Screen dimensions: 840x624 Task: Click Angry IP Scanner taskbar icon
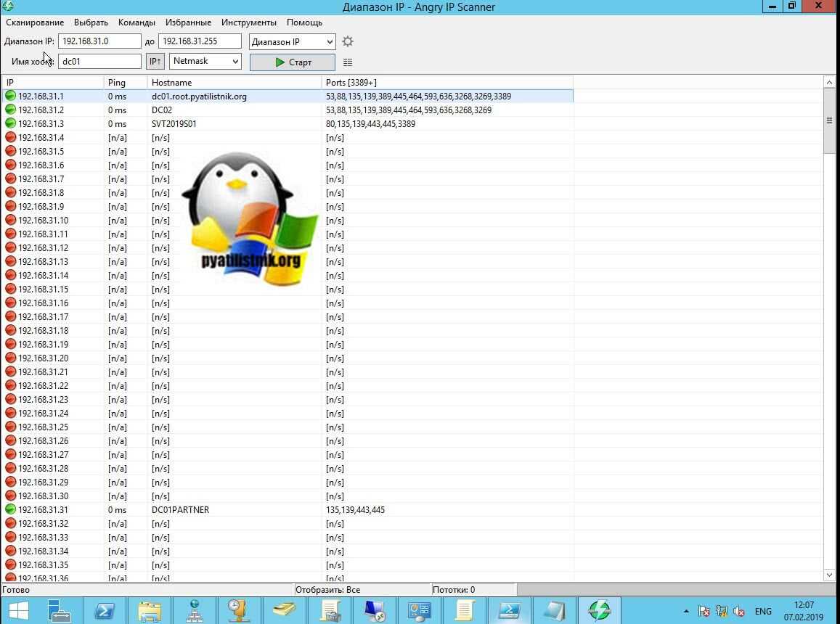point(599,611)
